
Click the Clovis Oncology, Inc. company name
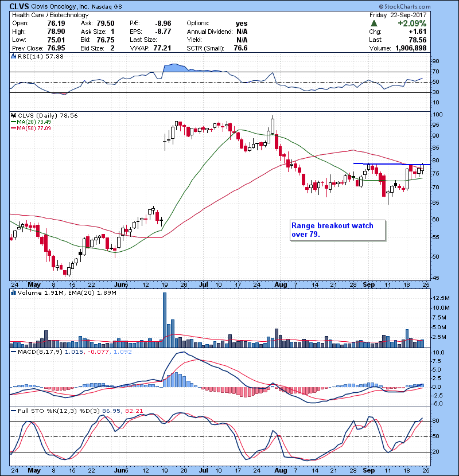pos(60,6)
